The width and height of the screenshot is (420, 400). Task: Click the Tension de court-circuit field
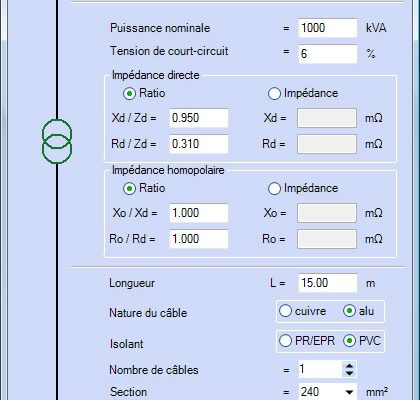[x=328, y=54]
